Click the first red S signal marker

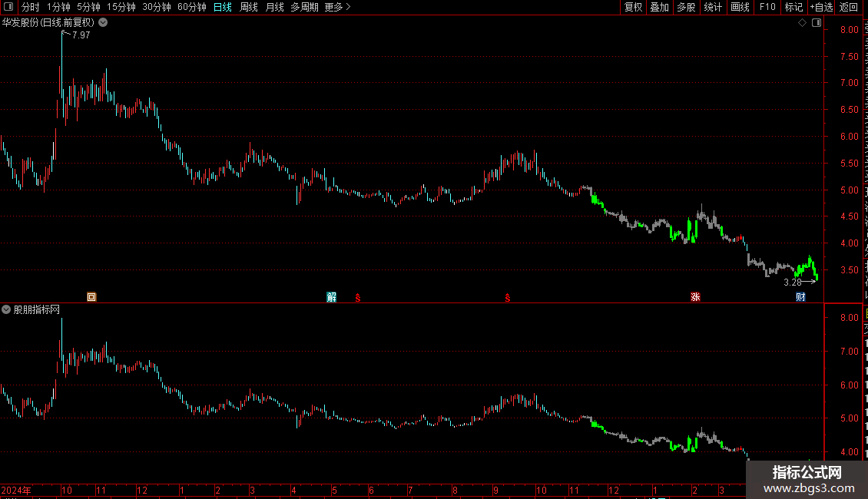(358, 298)
